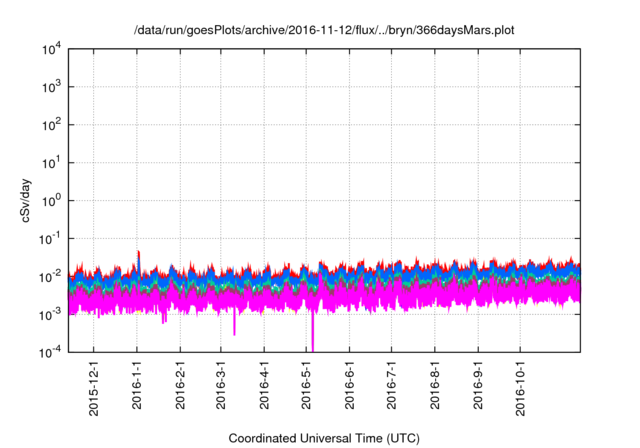Click the Coordinated Universal Time axis label

[x=324, y=438]
